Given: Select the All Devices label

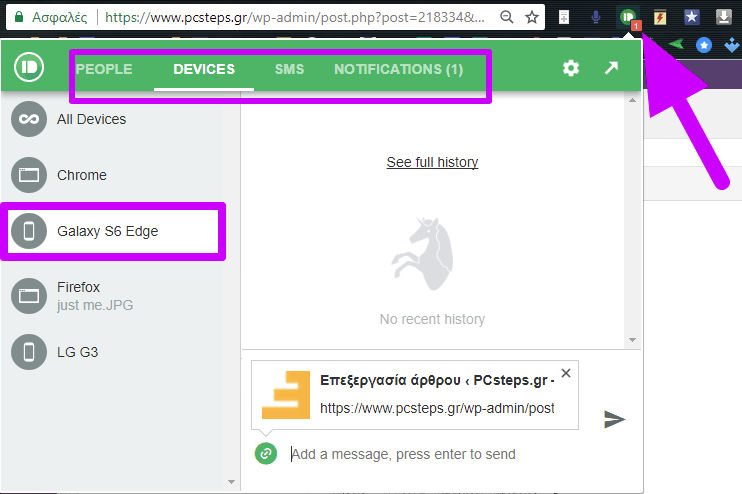Looking at the screenshot, I should click(x=91, y=119).
